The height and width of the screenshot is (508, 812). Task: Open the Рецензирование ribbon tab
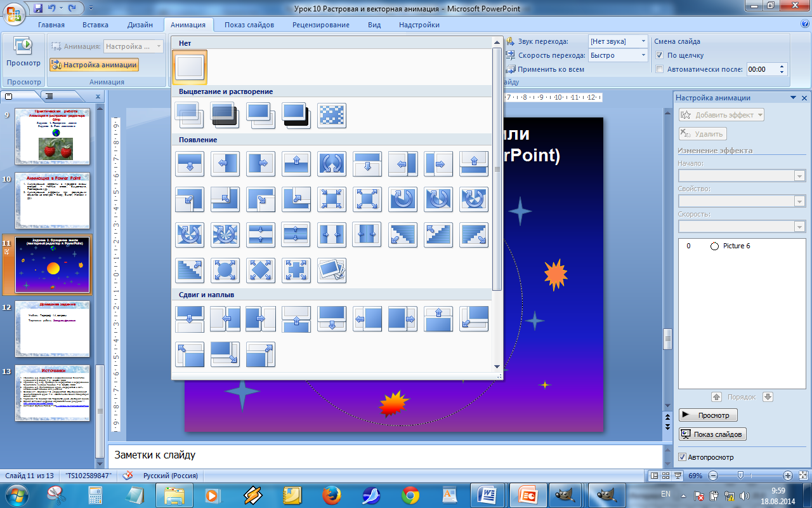tap(321, 25)
